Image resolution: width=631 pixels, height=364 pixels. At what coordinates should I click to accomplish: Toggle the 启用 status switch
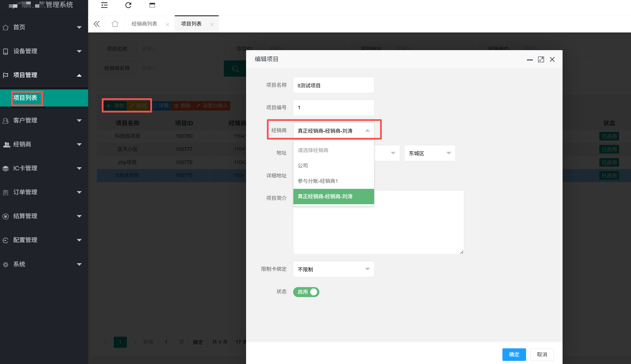(x=306, y=292)
